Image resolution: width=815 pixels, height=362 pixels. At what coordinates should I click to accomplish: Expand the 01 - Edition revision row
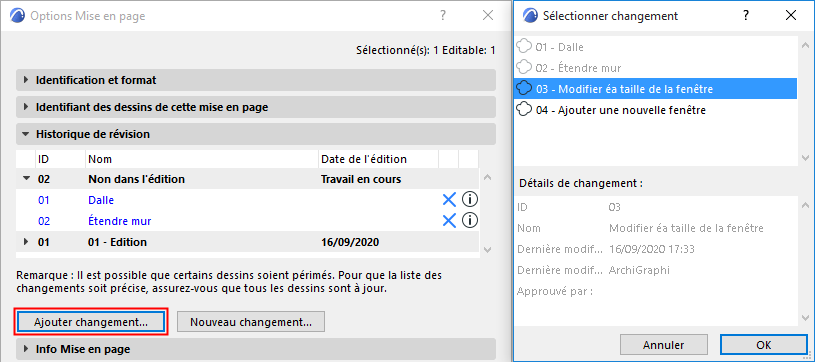click(26, 242)
